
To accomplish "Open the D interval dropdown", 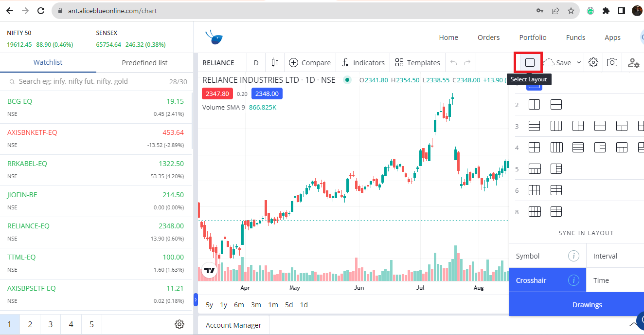I will 256,62.
